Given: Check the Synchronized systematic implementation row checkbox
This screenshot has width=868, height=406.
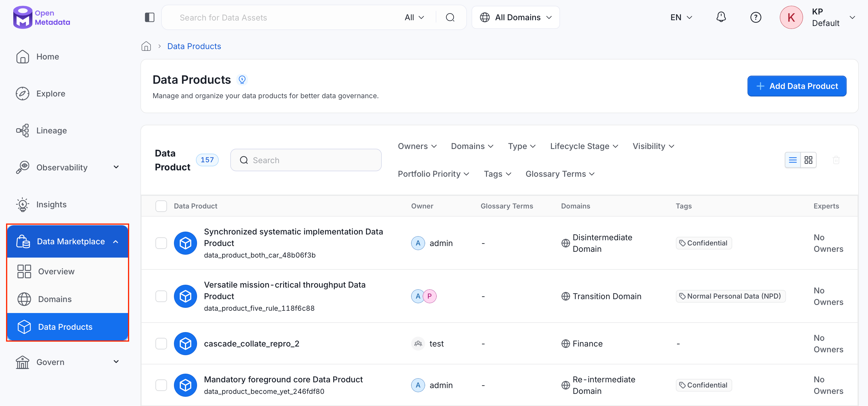Looking at the screenshot, I should (161, 243).
